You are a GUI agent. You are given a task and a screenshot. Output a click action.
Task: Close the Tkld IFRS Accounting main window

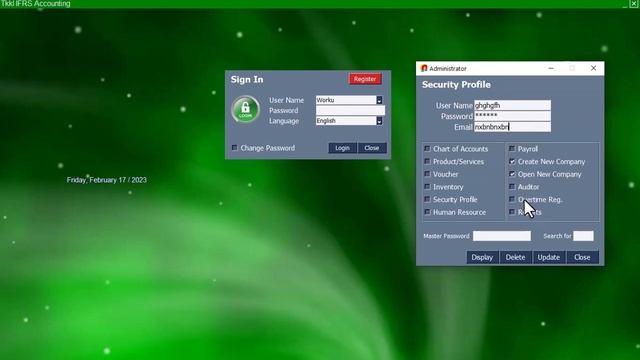point(634,4)
